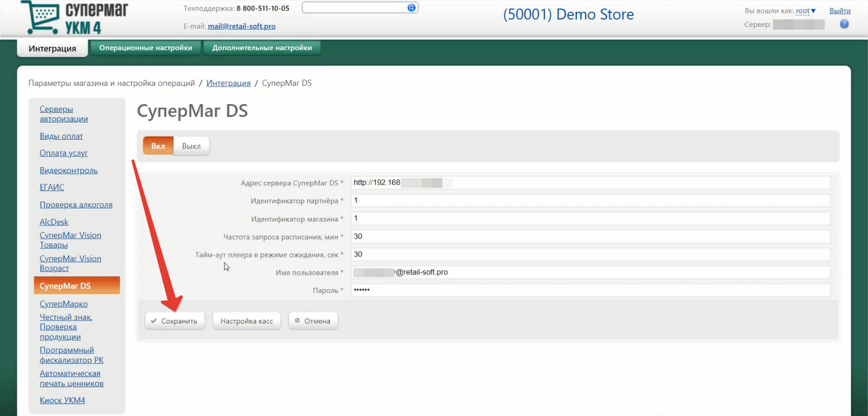Click the Пароль field
Screen dimensions: 868x416
click(591, 290)
